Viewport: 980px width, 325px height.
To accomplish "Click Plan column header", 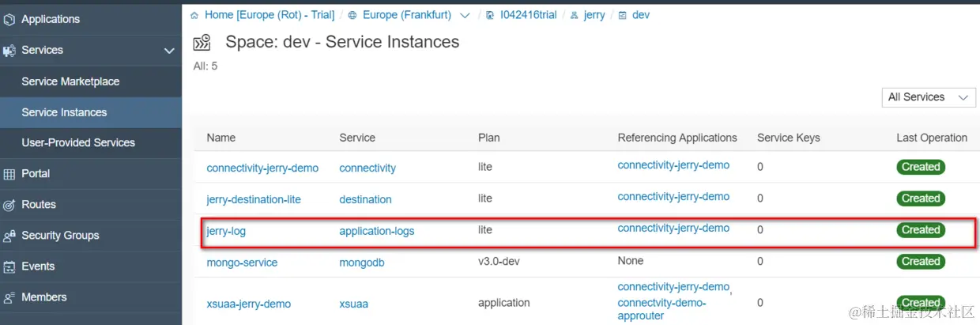I will click(x=489, y=138).
